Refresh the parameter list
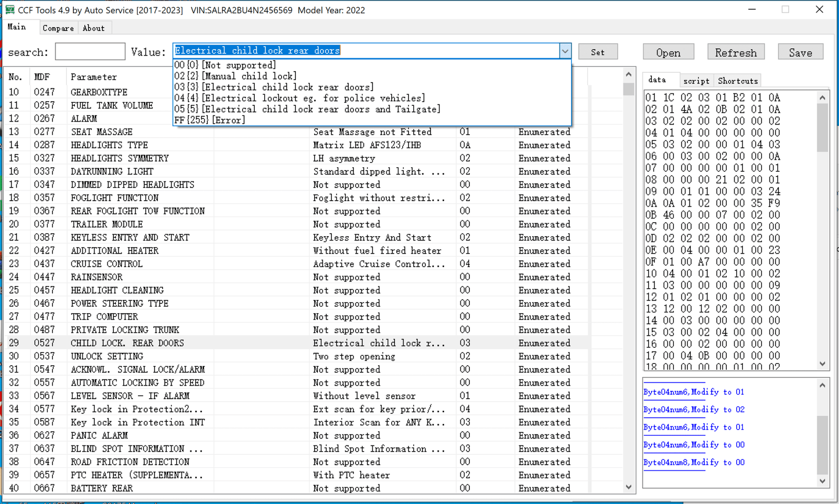 point(736,52)
